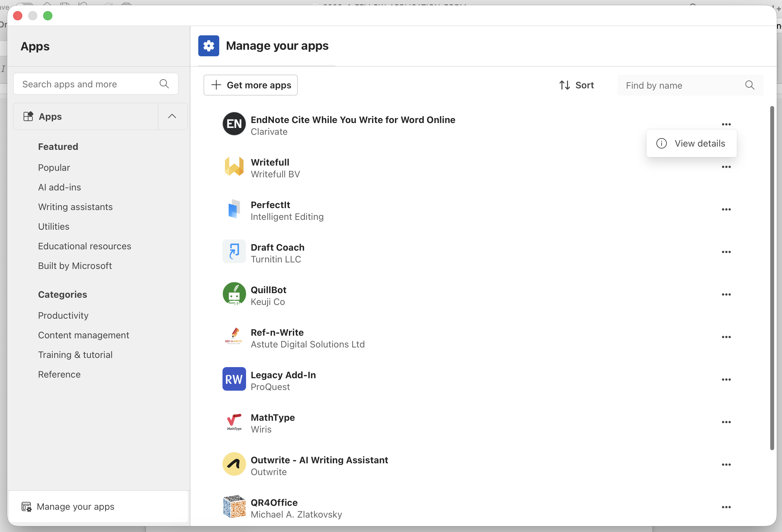This screenshot has width=782, height=532.
Task: Open the Sort options
Action: coord(577,85)
